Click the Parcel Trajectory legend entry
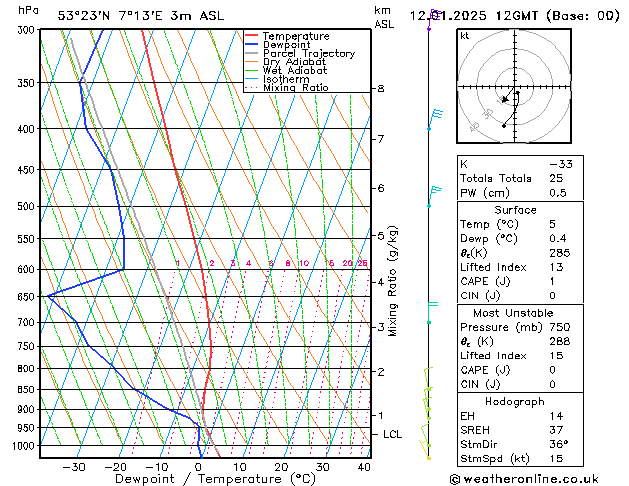This screenshot has width=629, height=486. [x=308, y=53]
